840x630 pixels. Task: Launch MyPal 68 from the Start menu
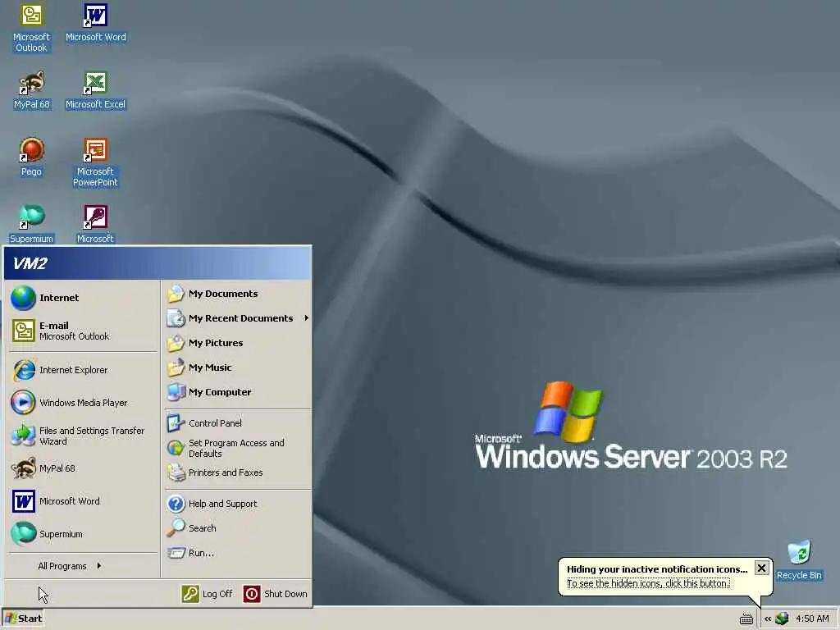coord(83,468)
